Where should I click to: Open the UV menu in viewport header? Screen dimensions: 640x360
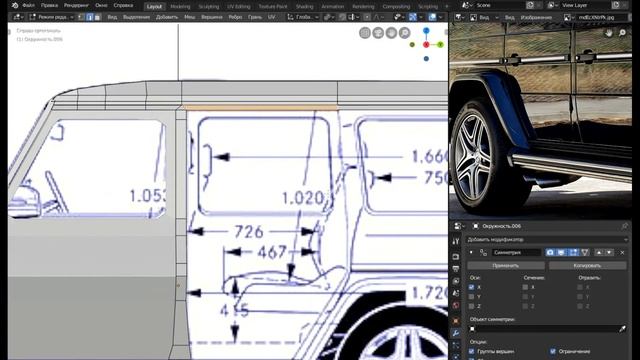[271, 17]
